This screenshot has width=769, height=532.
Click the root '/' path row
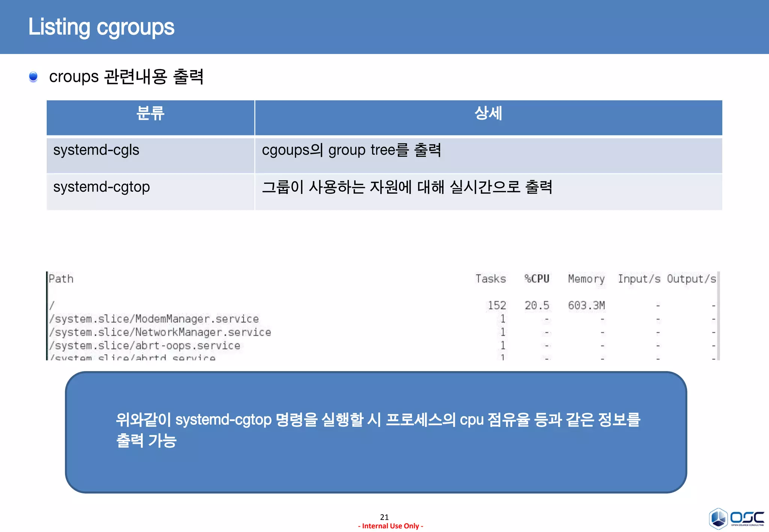(382, 305)
